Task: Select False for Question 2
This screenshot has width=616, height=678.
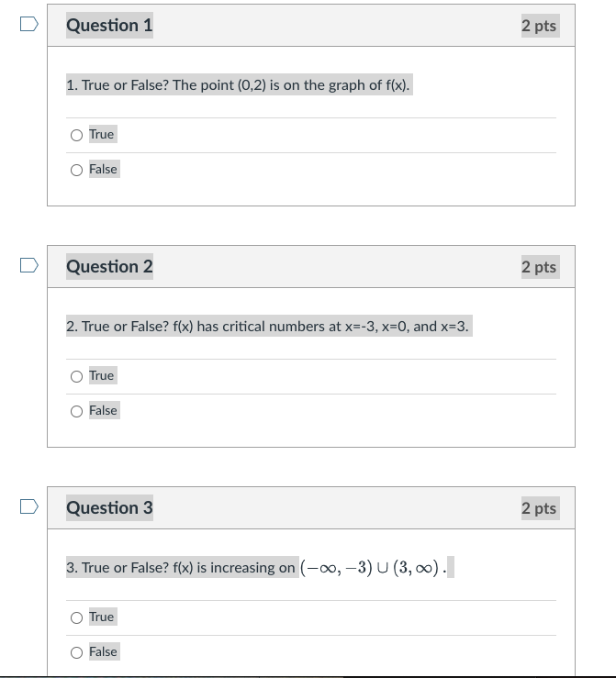Action: [x=76, y=411]
